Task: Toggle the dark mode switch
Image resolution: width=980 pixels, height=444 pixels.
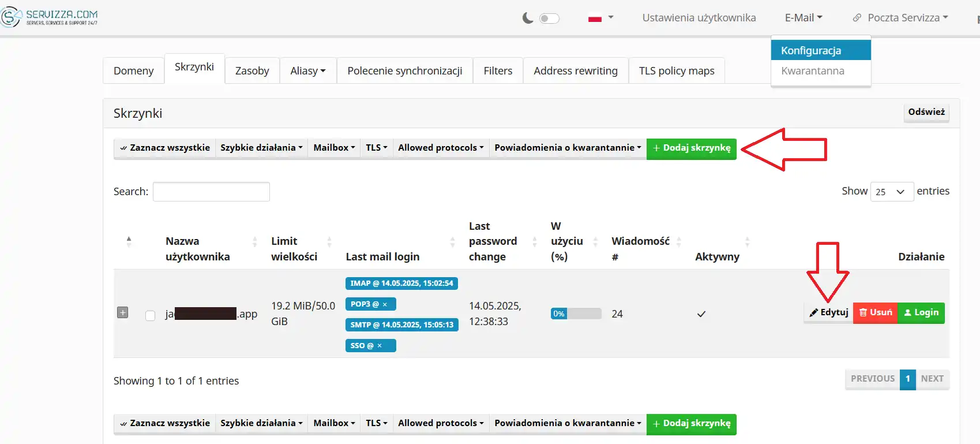Action: [549, 18]
